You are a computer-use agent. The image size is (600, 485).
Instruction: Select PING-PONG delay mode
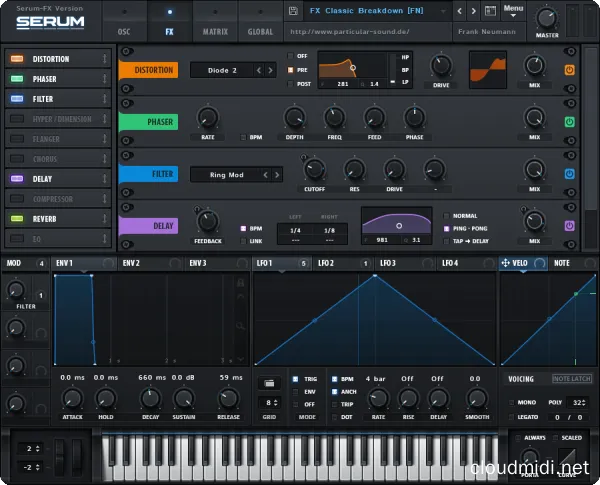pos(446,229)
